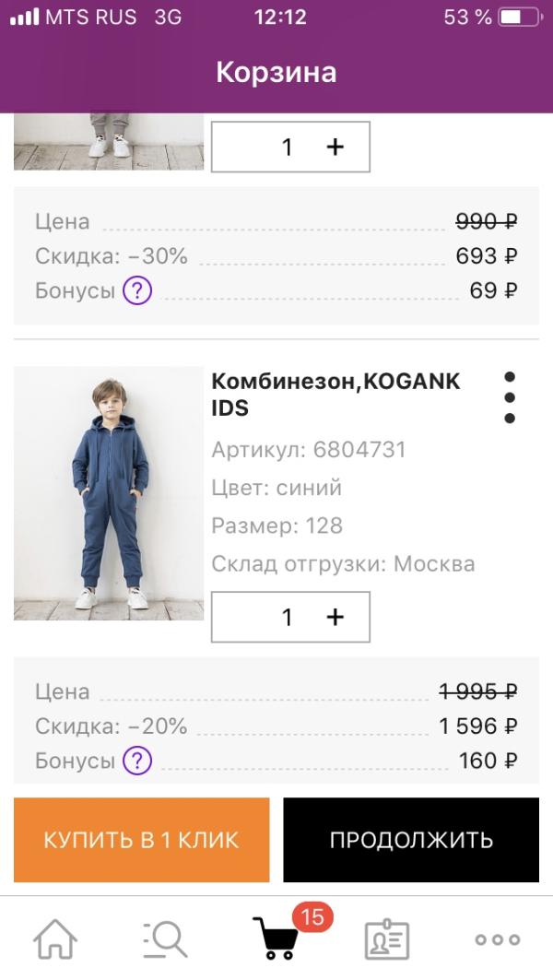Increase quantity of the top item
553x980 pixels.
[x=335, y=147]
